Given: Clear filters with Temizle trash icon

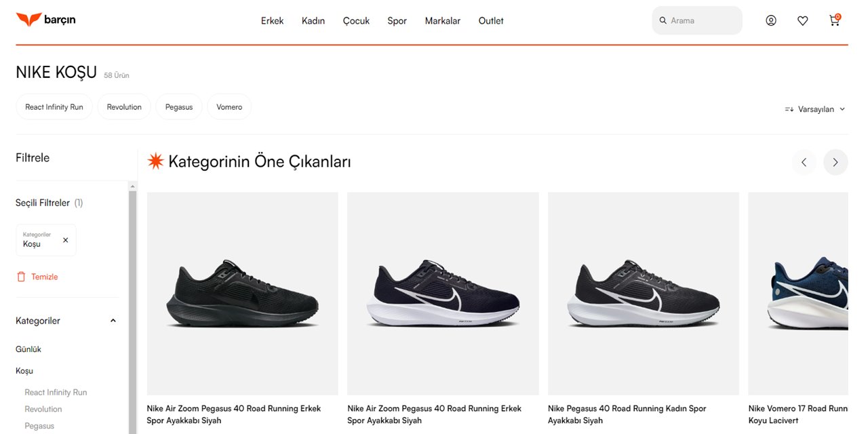Looking at the screenshot, I should [21, 277].
